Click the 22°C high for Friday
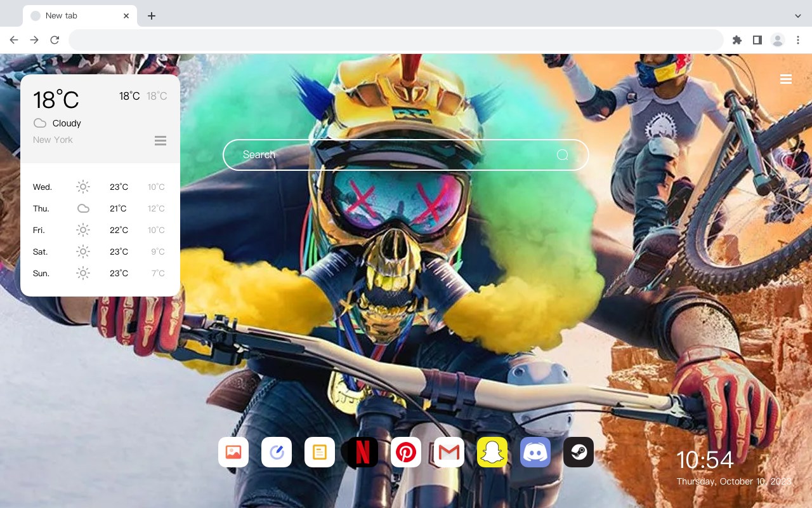 pos(119,231)
